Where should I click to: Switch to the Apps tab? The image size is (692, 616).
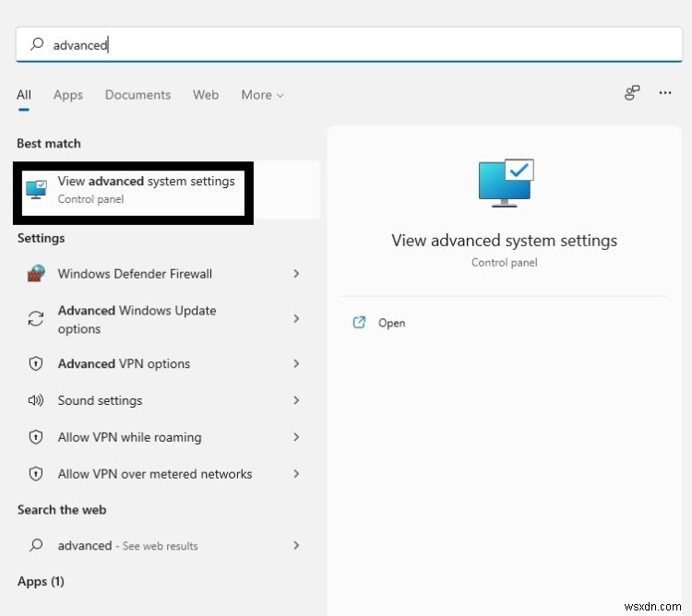pyautogui.click(x=68, y=95)
